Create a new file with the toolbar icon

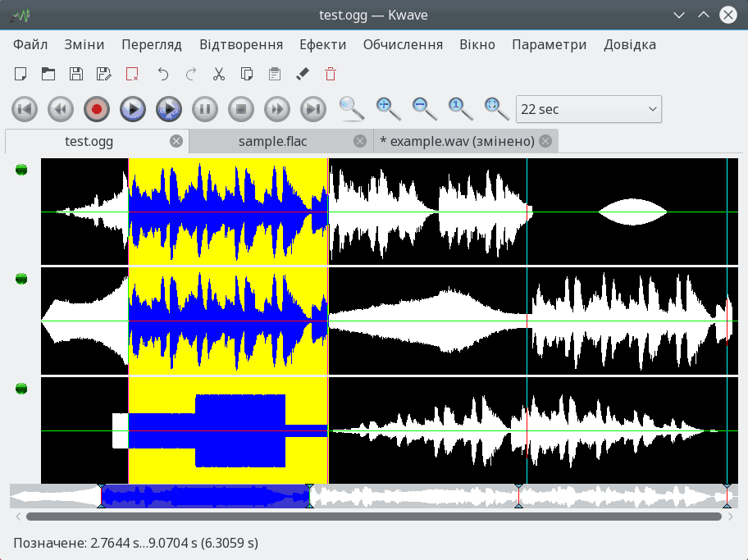[x=21, y=74]
